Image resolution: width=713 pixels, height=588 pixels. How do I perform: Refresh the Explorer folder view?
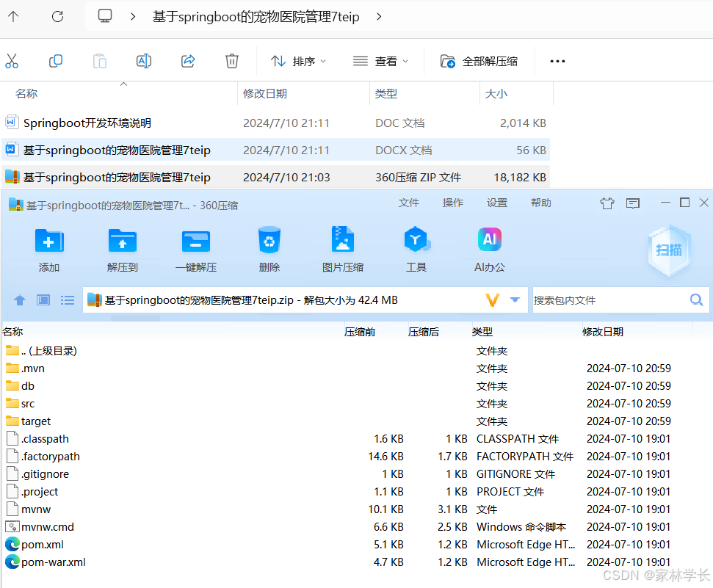(58, 17)
